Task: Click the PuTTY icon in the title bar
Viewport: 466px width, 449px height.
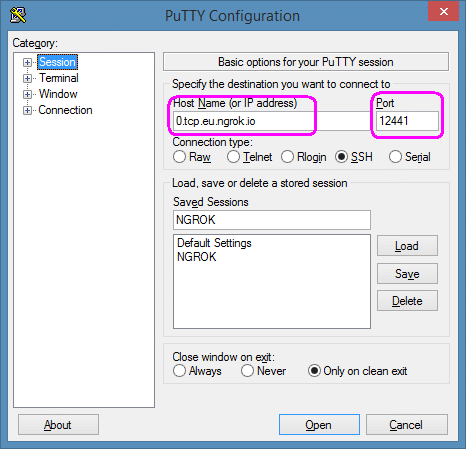Action: click(18, 15)
